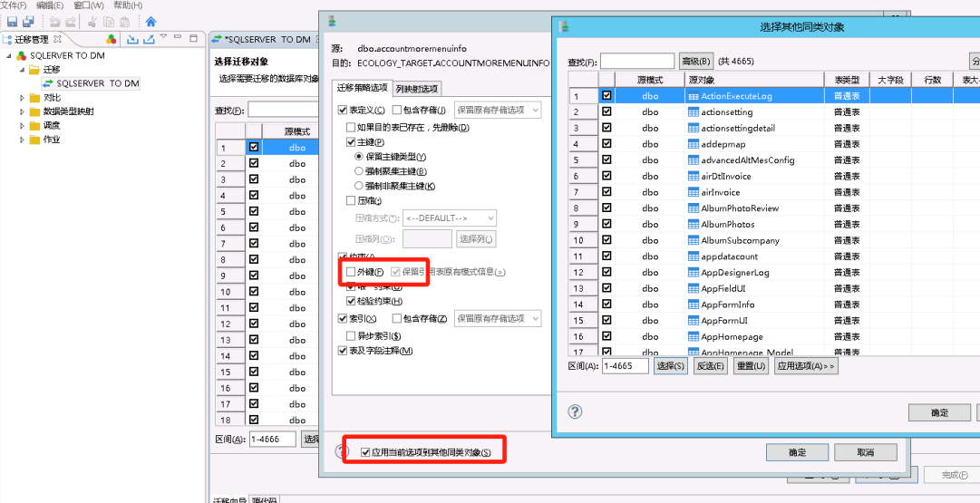Open the 保留原有存储选项 dropdown beside 表定义
Image resolution: width=980 pixels, height=503 pixels.
pos(498,110)
